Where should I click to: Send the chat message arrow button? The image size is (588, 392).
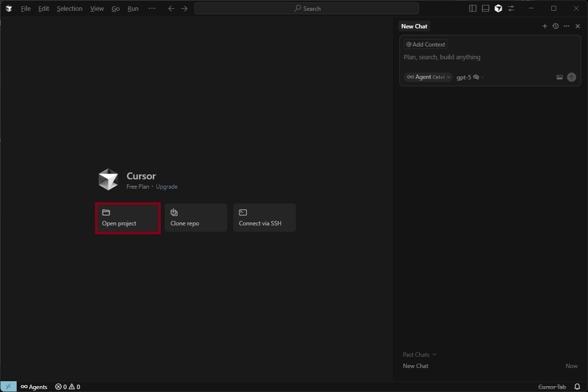click(571, 77)
